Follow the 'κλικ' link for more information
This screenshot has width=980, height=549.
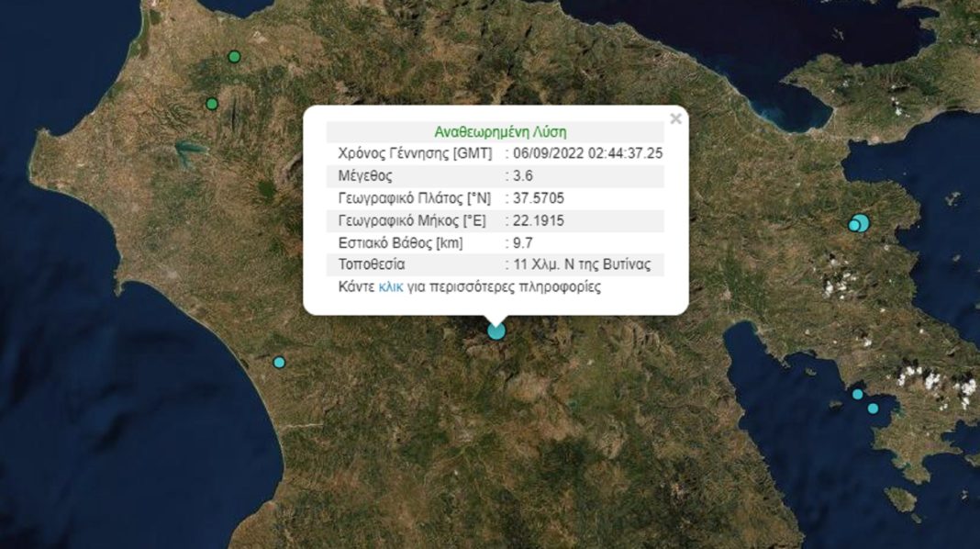tap(391, 287)
